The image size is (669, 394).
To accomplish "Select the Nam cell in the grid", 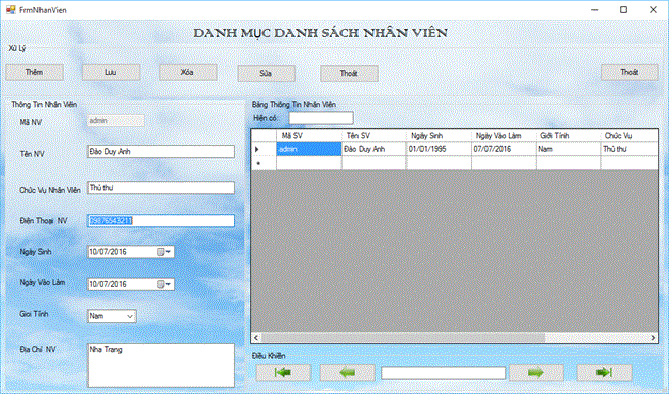I will [x=568, y=149].
